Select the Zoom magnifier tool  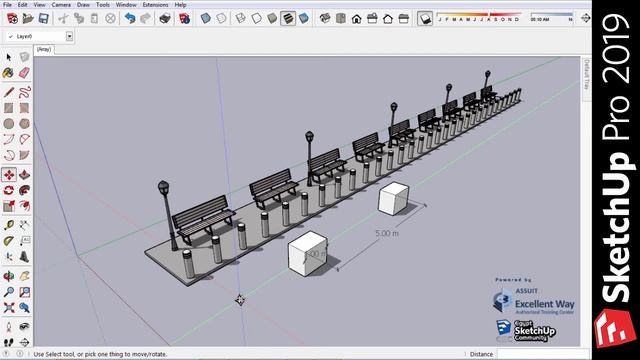pyautogui.click(x=9, y=292)
